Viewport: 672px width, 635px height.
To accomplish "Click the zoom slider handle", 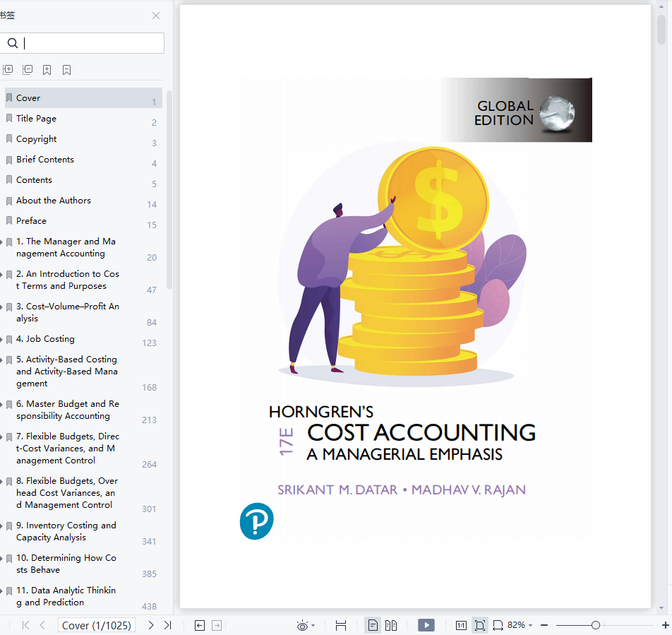I will pos(595,626).
